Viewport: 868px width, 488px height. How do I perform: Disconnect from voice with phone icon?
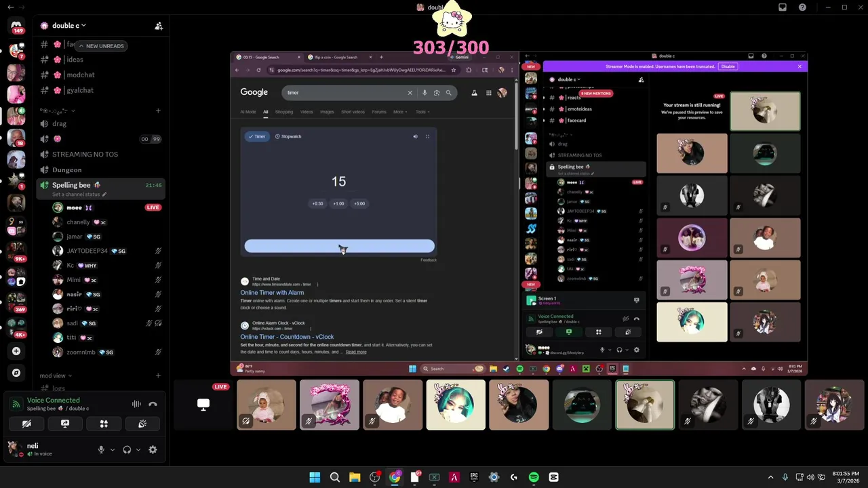tap(153, 404)
